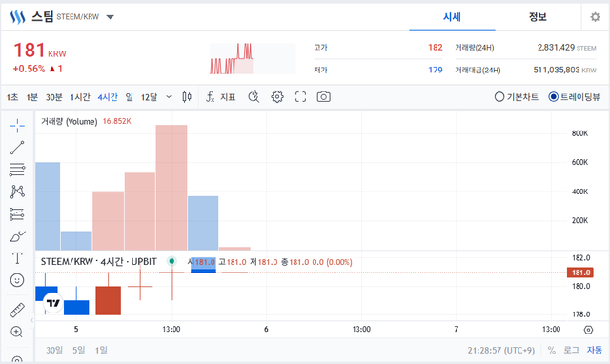Screen dimensions: 610x364
Task: Click the mini price sparkline chart
Action: tap(253, 59)
